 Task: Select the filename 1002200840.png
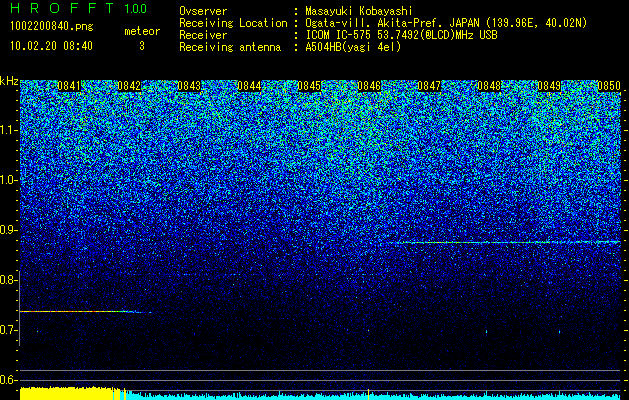52,27
